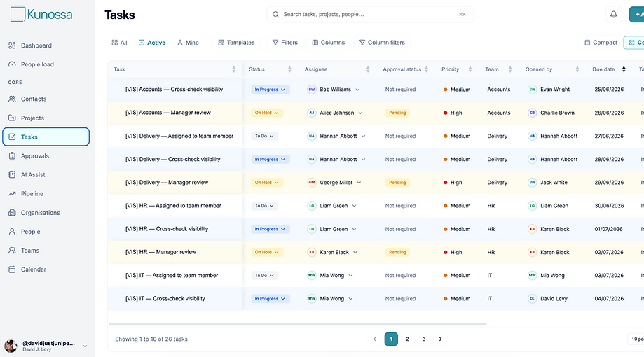Sort by Opened by column arrows
644x357 pixels.
[577, 69]
